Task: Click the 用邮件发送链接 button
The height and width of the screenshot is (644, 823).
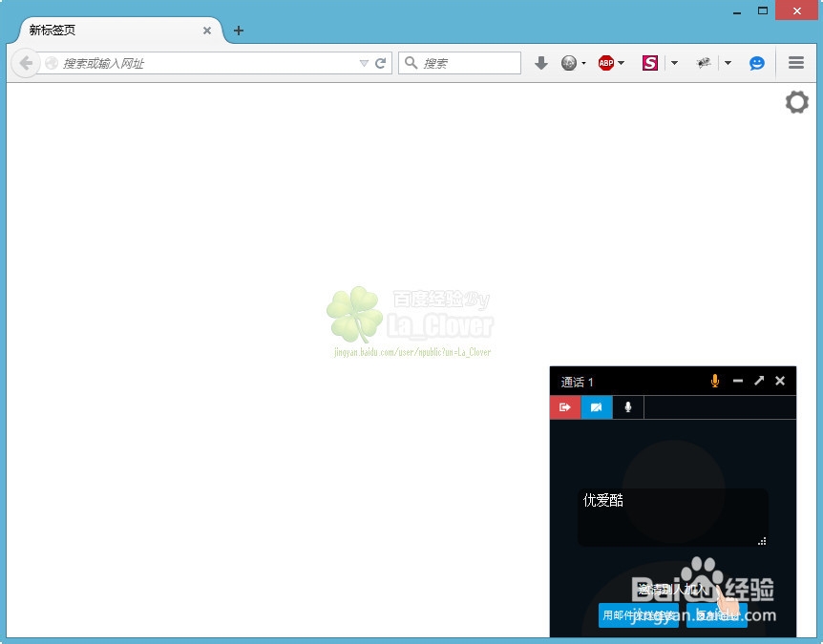Action: (639, 615)
